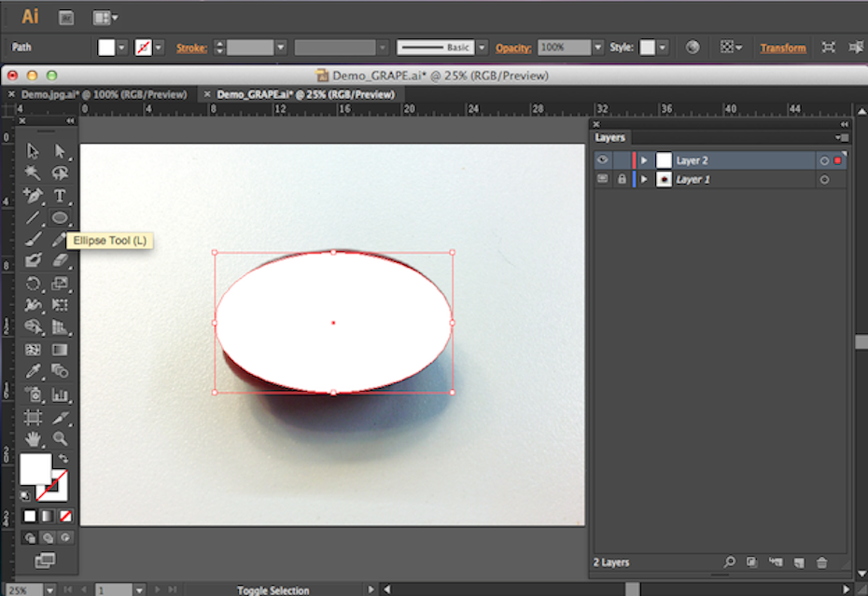Delete selected layer with trash icon
The image size is (868, 596).
tap(822, 562)
